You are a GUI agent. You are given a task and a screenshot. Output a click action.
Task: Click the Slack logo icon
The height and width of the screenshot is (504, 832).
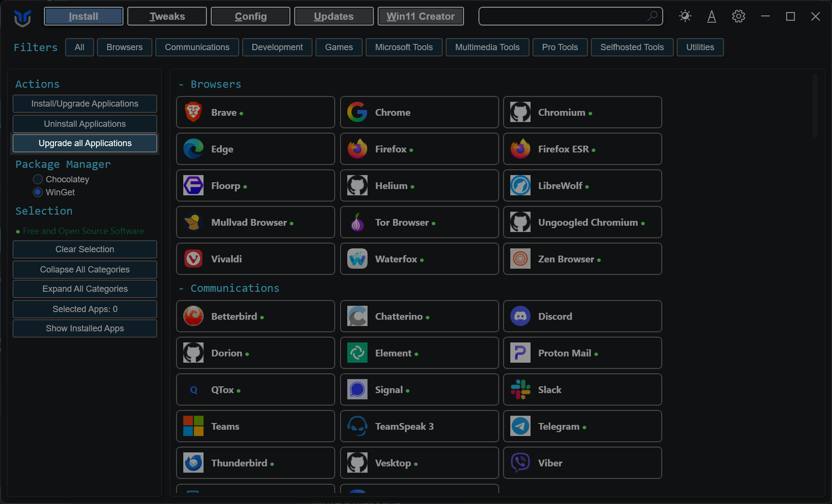(520, 390)
